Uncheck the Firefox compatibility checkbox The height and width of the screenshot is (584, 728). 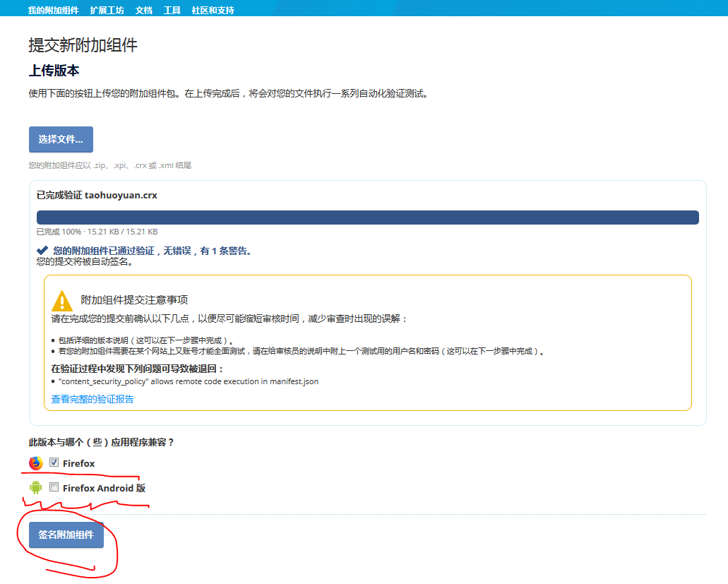pyautogui.click(x=54, y=463)
